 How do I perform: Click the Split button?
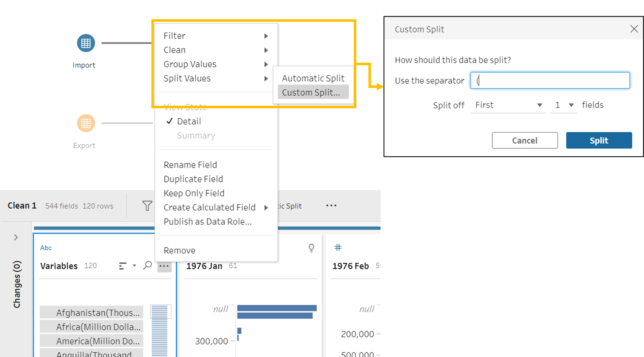599,140
